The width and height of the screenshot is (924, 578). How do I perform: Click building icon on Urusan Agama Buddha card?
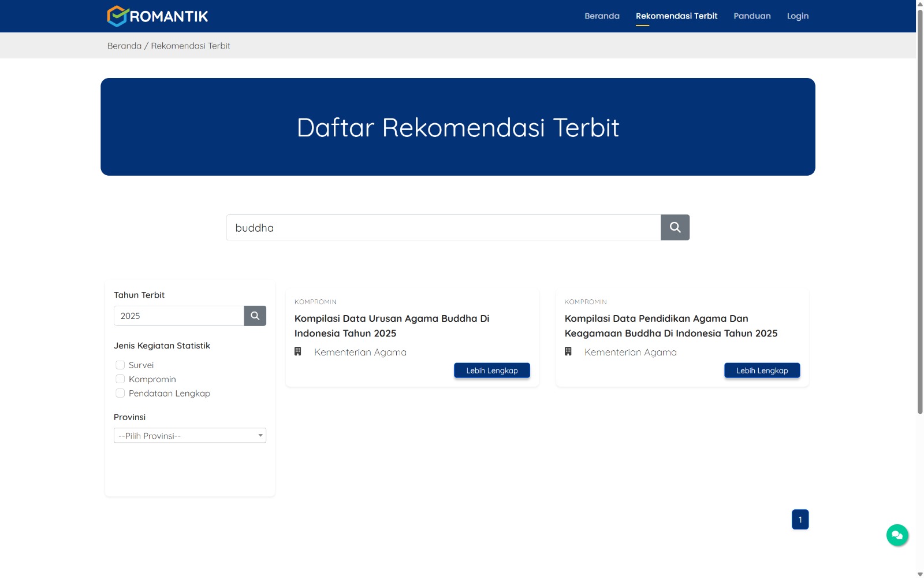click(298, 351)
